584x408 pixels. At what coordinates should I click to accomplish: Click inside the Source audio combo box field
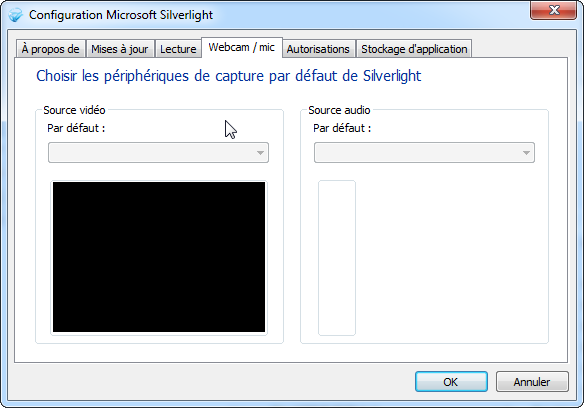click(x=424, y=152)
